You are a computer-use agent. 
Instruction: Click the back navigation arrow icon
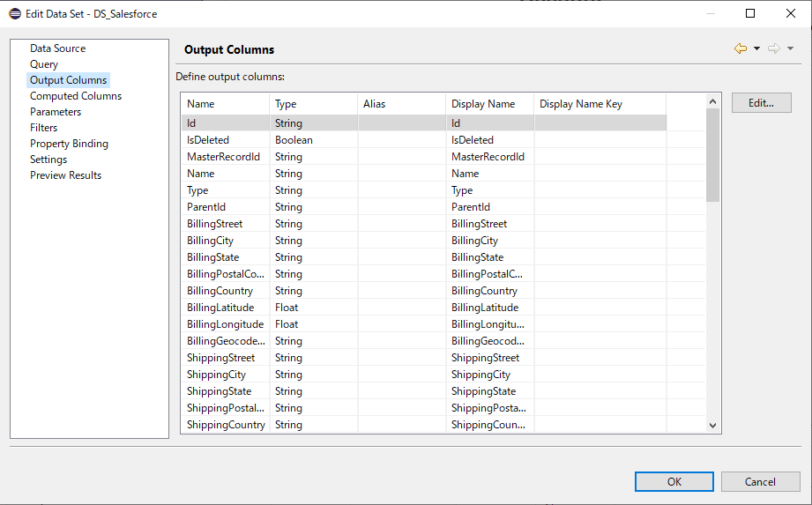(x=740, y=48)
